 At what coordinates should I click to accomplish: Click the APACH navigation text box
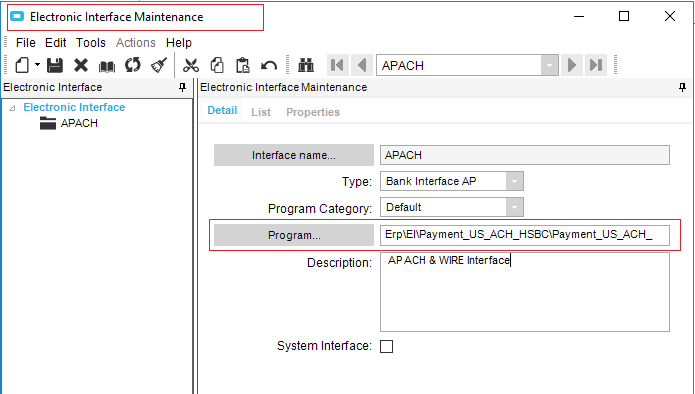pyautogui.click(x=459, y=66)
